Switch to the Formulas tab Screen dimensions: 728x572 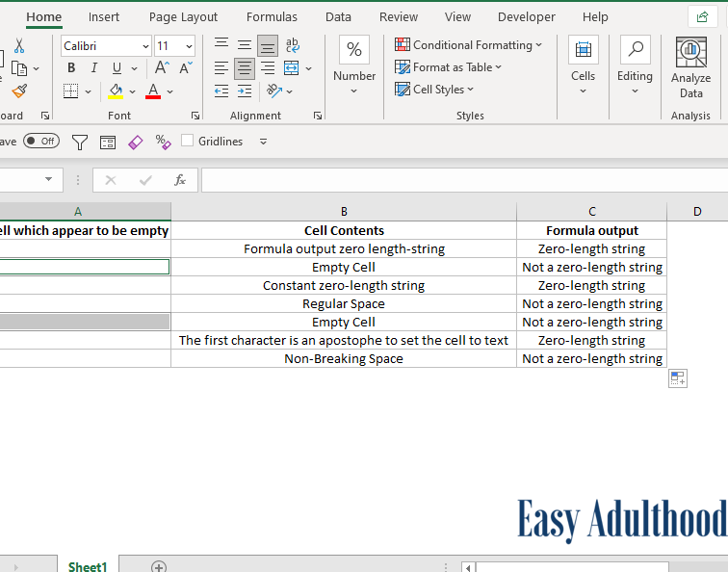(x=272, y=16)
